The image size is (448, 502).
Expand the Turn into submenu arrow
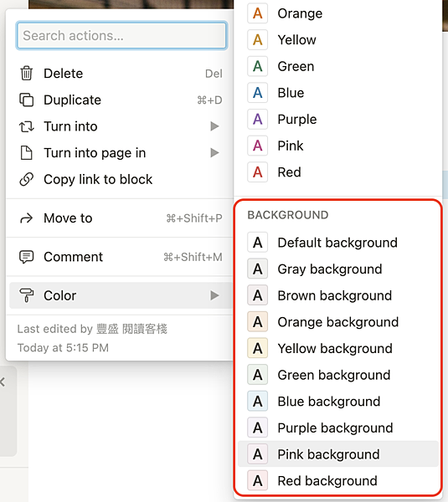214,126
